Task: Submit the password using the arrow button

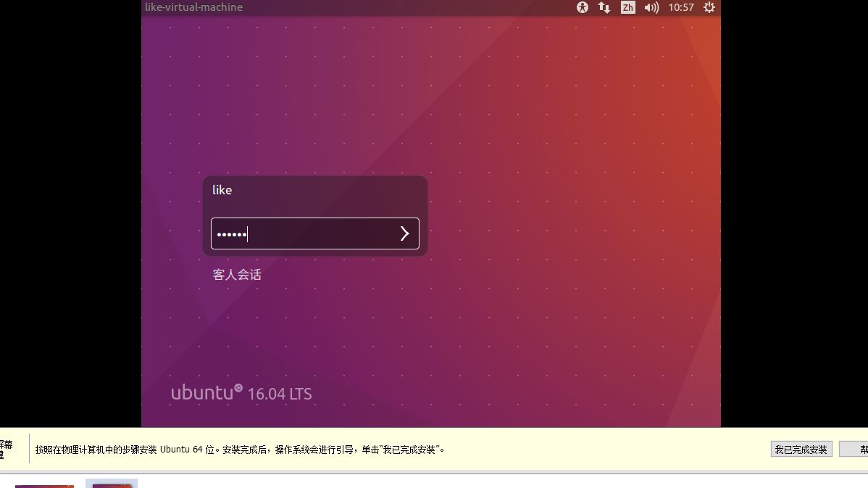Action: [404, 233]
